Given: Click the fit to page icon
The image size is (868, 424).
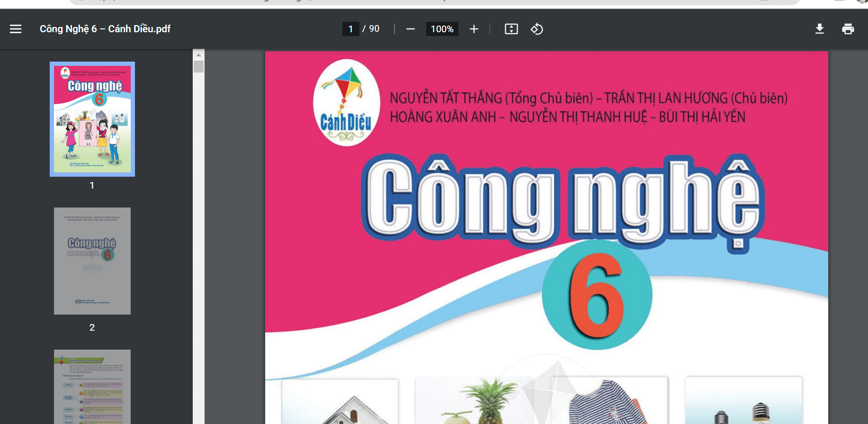Looking at the screenshot, I should click(511, 29).
